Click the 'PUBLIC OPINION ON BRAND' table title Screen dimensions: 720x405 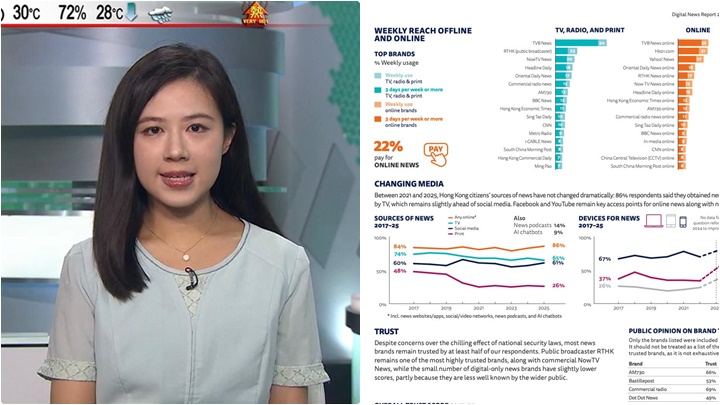click(x=674, y=331)
